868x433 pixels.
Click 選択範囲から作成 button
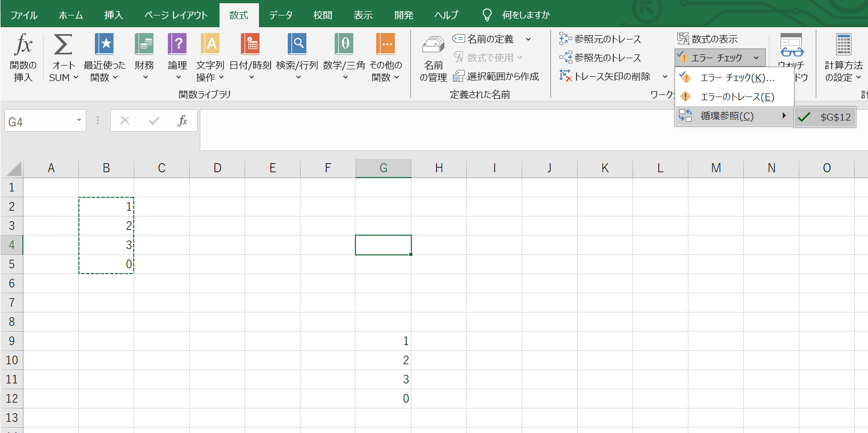tap(496, 76)
